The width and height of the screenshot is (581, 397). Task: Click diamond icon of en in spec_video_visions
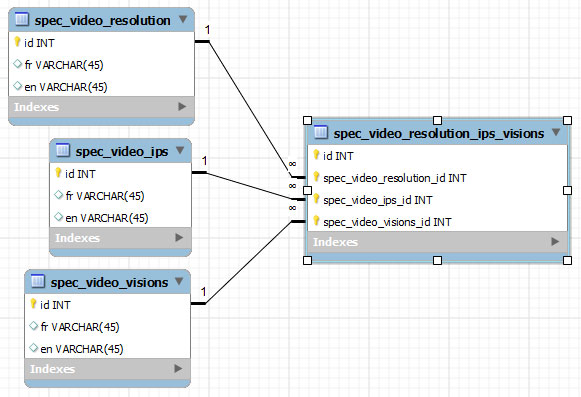[x=34, y=348]
